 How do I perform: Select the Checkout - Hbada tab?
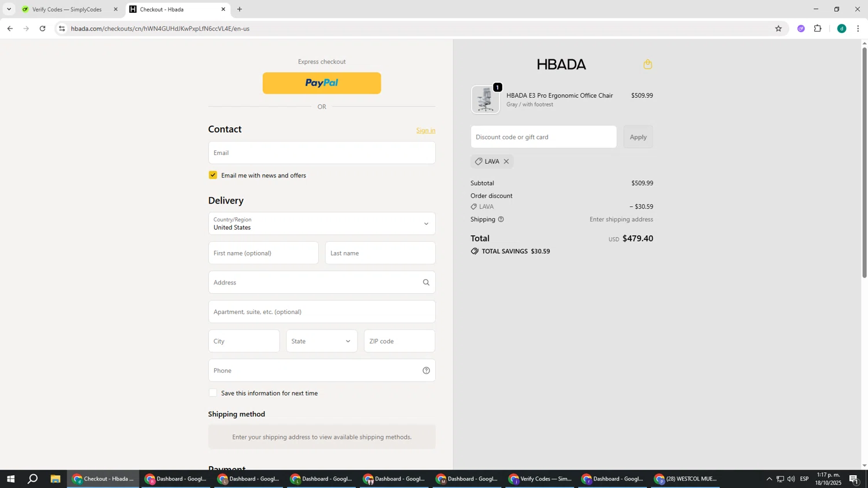(176, 9)
